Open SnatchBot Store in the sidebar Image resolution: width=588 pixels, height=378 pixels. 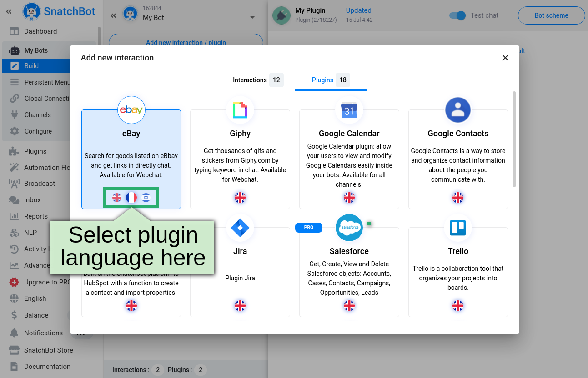point(49,350)
